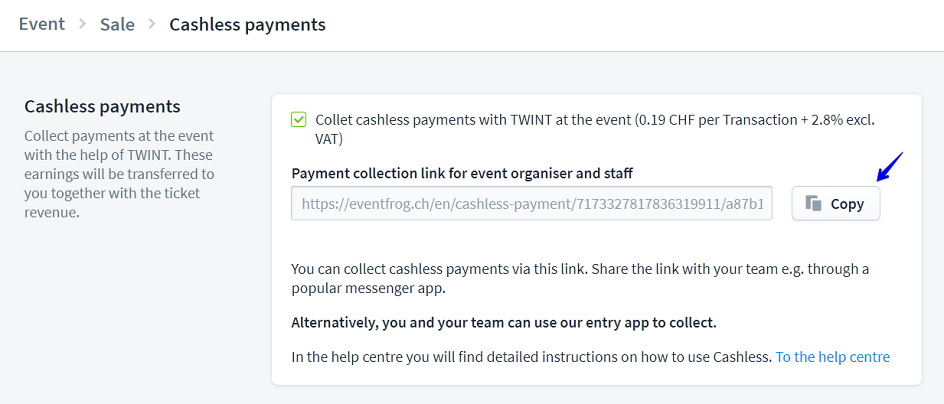Click the "popular messenger app" text line
Screen dimensions: 944x404
[367, 288]
